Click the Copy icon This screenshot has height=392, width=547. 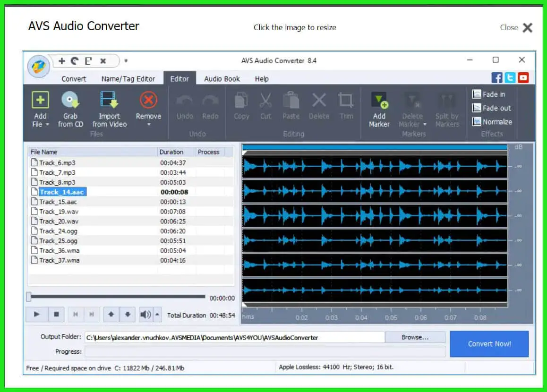[x=241, y=101]
